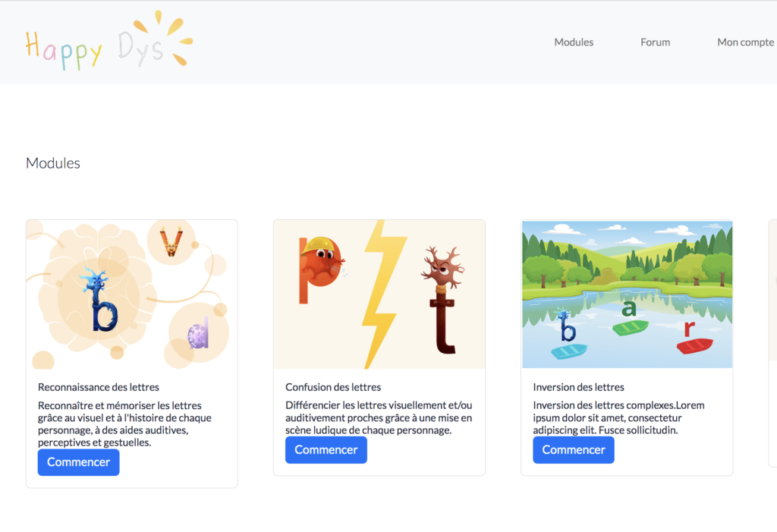Go to the Forum page

click(655, 42)
